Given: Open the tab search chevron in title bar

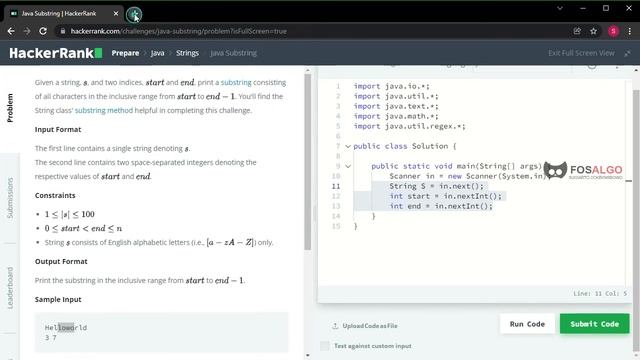Looking at the screenshot, I should (560, 8).
